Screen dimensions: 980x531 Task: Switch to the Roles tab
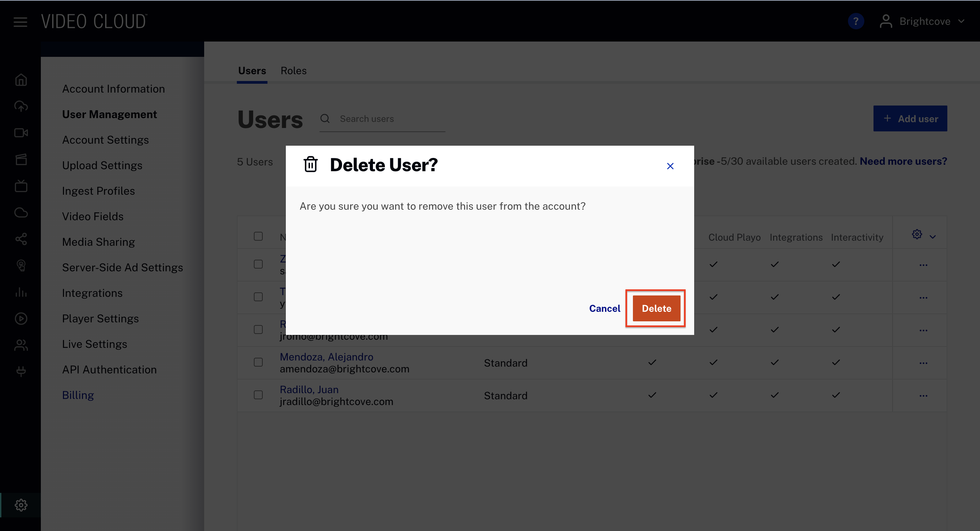coord(293,70)
